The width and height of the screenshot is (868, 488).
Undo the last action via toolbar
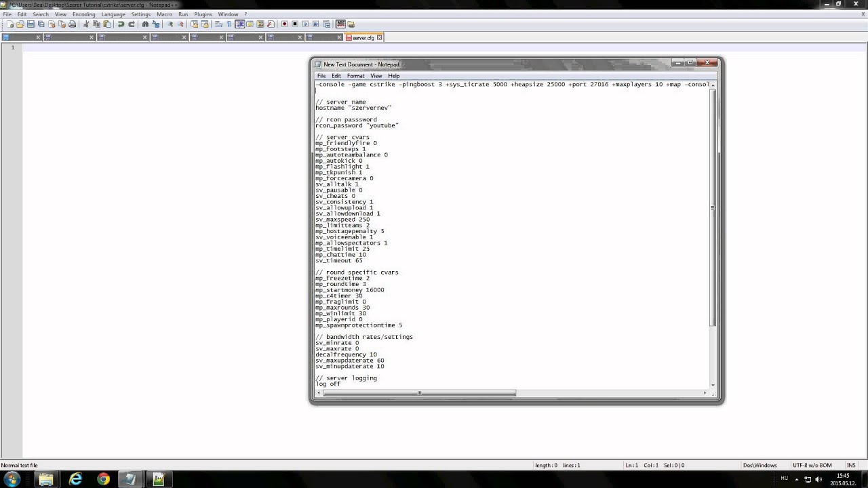pyautogui.click(x=121, y=24)
